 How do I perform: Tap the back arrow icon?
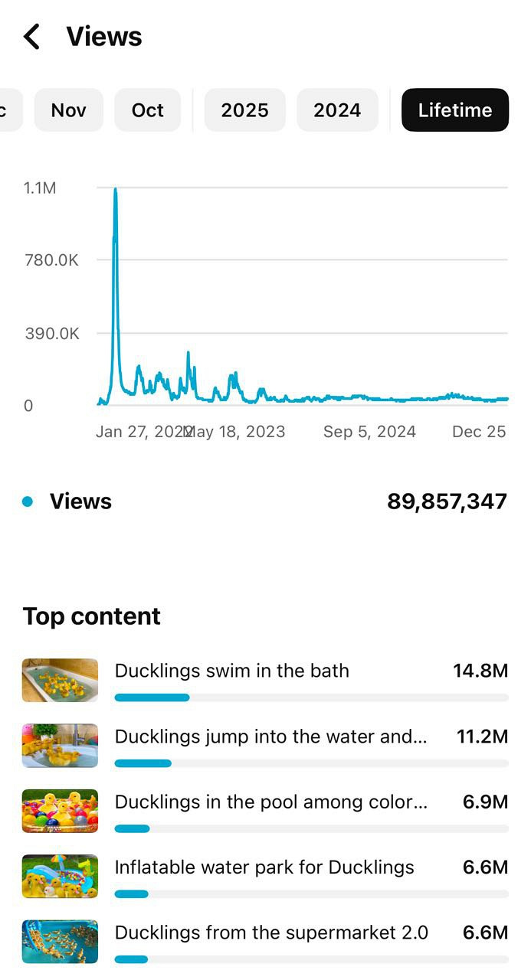[31, 37]
